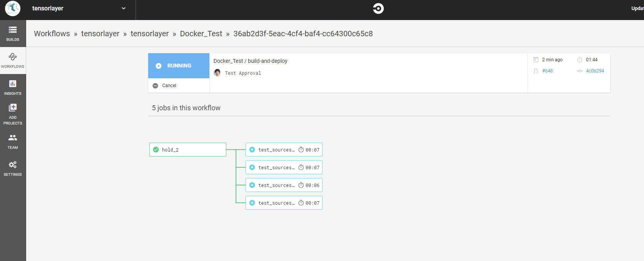The image size is (644, 261).
Task: Open Docker_Test / build-and-deploy title
Action: pos(251,61)
